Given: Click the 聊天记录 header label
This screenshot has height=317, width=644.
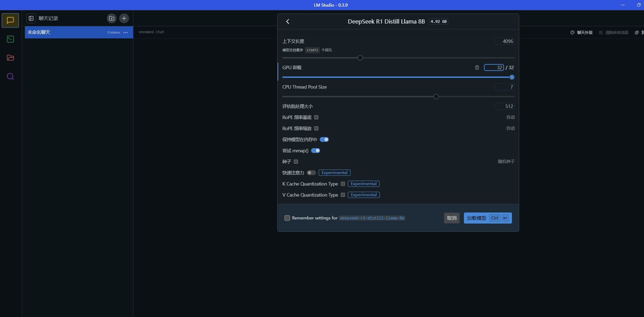Looking at the screenshot, I should point(48,18).
